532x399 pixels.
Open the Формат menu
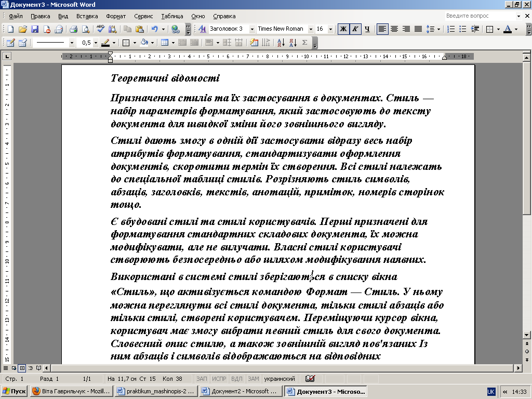click(116, 16)
